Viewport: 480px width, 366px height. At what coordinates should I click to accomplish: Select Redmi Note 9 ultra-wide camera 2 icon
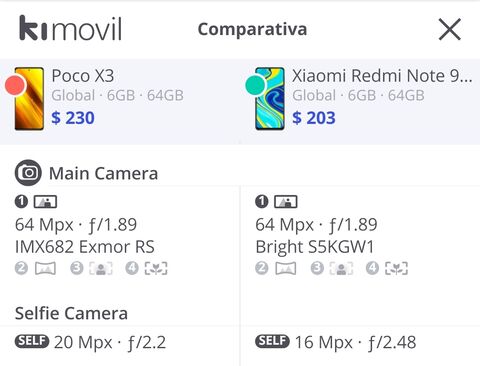pyautogui.click(x=276, y=268)
